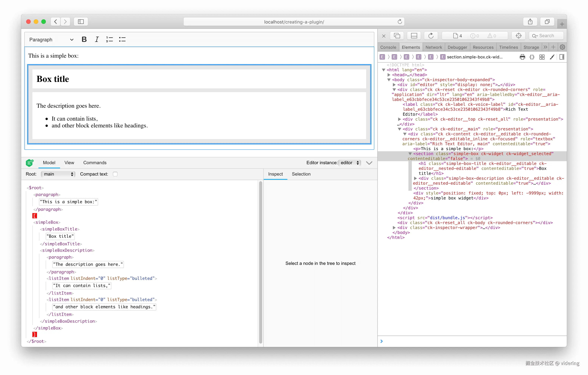588x375 pixels.
Task: Apply italic formatting
Action: 97,39
